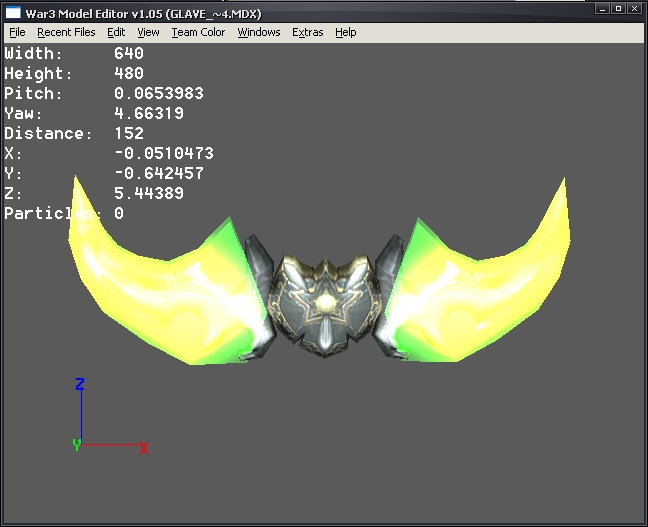Open the Windows menu
648x527 pixels.
tap(259, 32)
